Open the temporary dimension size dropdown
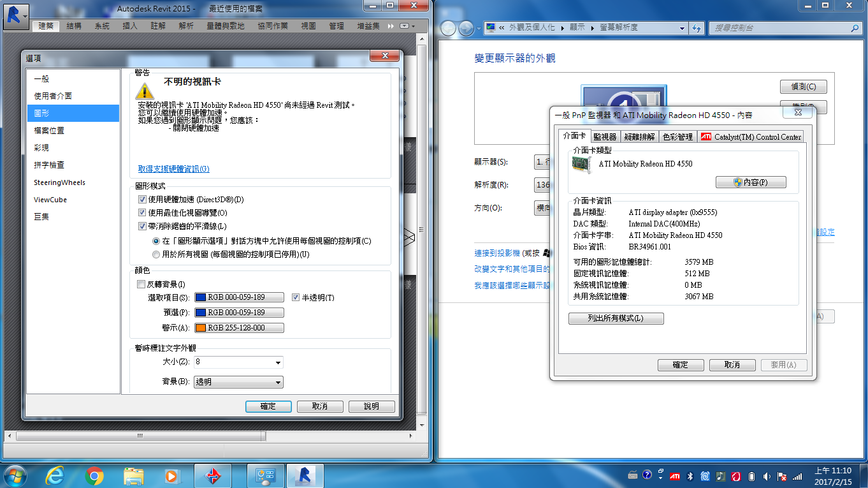The width and height of the screenshot is (868, 488). 278,362
